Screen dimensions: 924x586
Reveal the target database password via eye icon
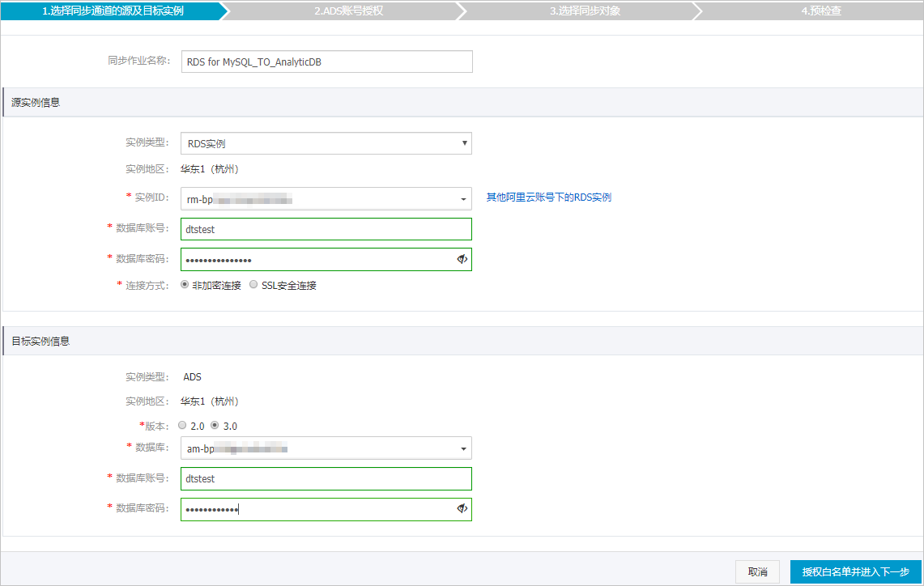462,509
